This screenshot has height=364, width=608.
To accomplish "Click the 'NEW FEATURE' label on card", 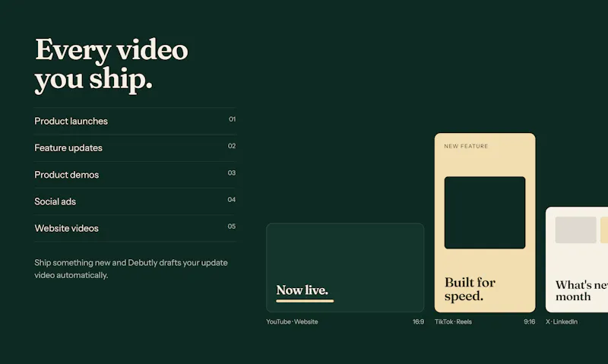I will (x=466, y=146).
